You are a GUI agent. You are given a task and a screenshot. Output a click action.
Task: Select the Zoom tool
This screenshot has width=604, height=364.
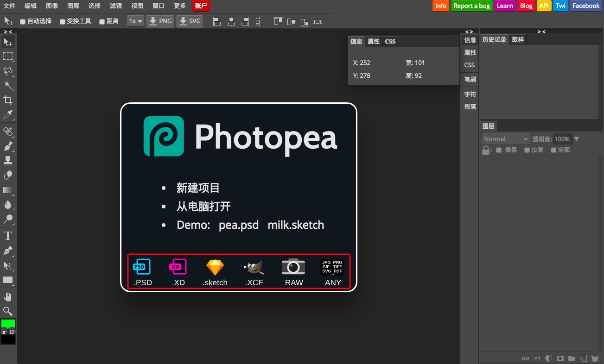(x=8, y=311)
